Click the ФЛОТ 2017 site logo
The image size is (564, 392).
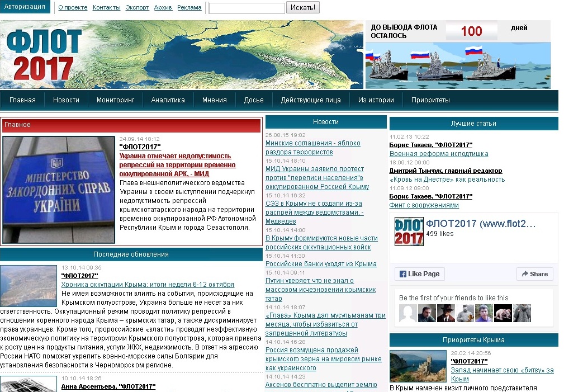click(x=44, y=55)
